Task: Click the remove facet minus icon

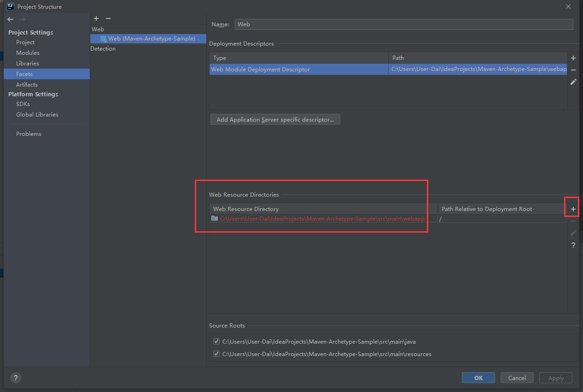Action: pos(108,18)
